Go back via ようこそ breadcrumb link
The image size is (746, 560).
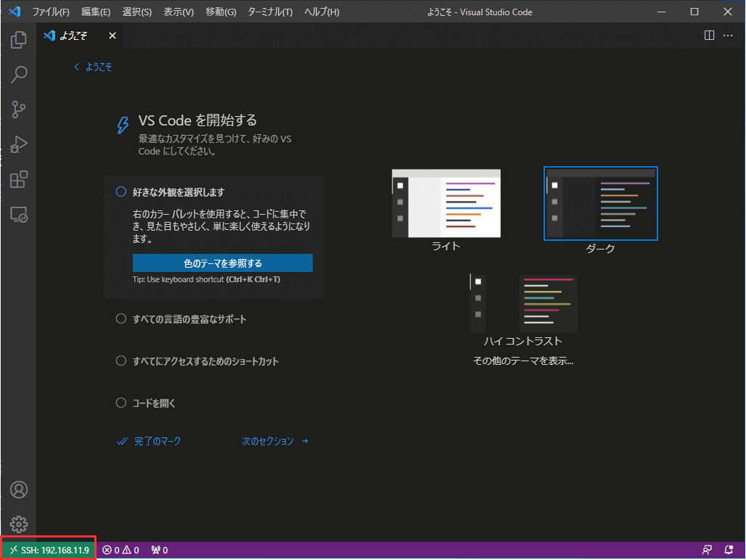93,67
